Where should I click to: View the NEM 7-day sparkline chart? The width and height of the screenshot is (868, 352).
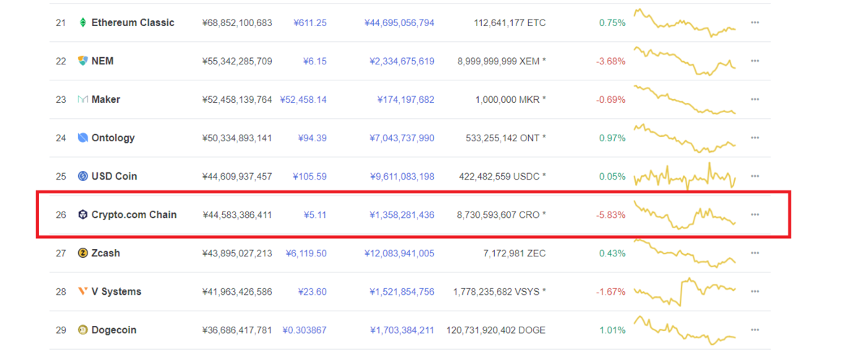(x=684, y=61)
